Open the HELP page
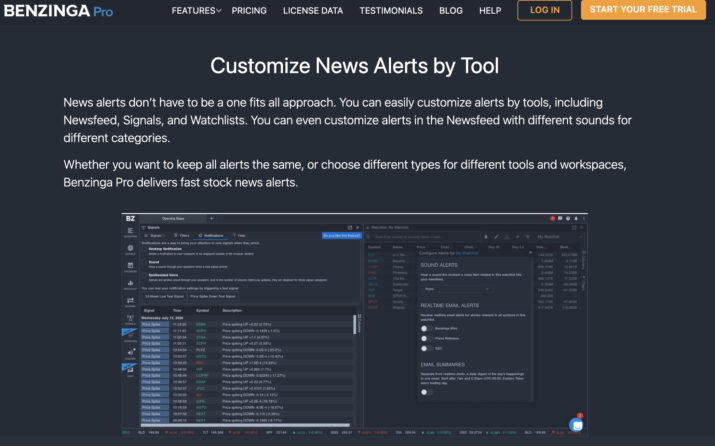The height and width of the screenshot is (446, 715). [490, 10]
